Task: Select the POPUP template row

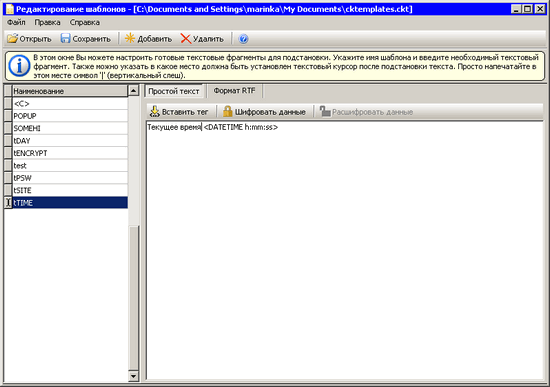Action: [x=70, y=116]
